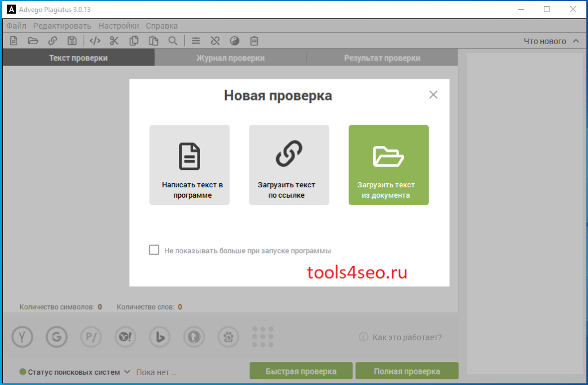Image resolution: width=588 pixels, height=385 pixels.
Task: Enable Не показывать больше при запуске checkbox
Action: tap(154, 250)
